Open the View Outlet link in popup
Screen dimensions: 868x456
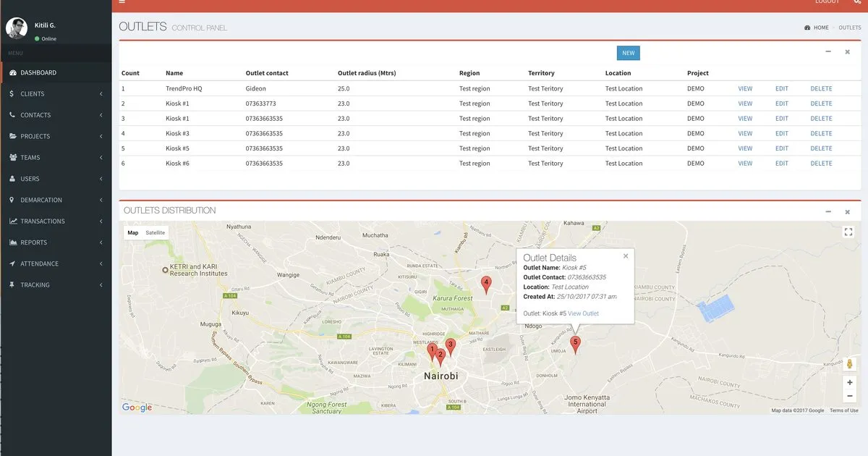coord(583,313)
